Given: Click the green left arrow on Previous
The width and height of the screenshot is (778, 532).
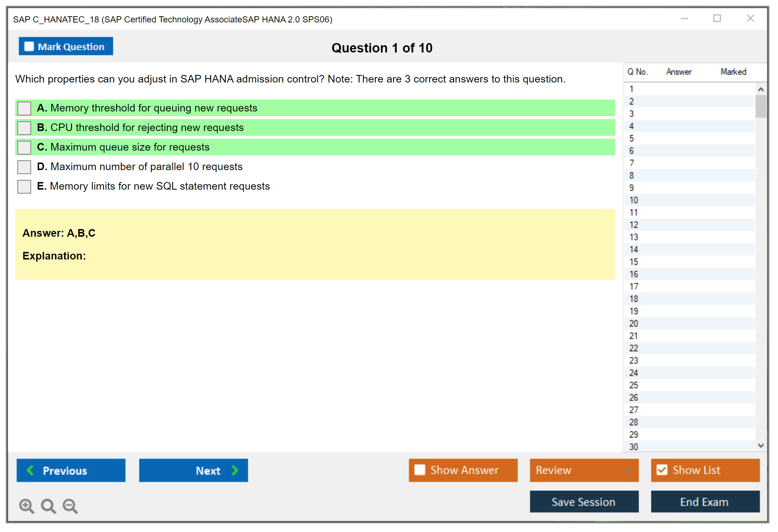Looking at the screenshot, I should (x=30, y=470).
